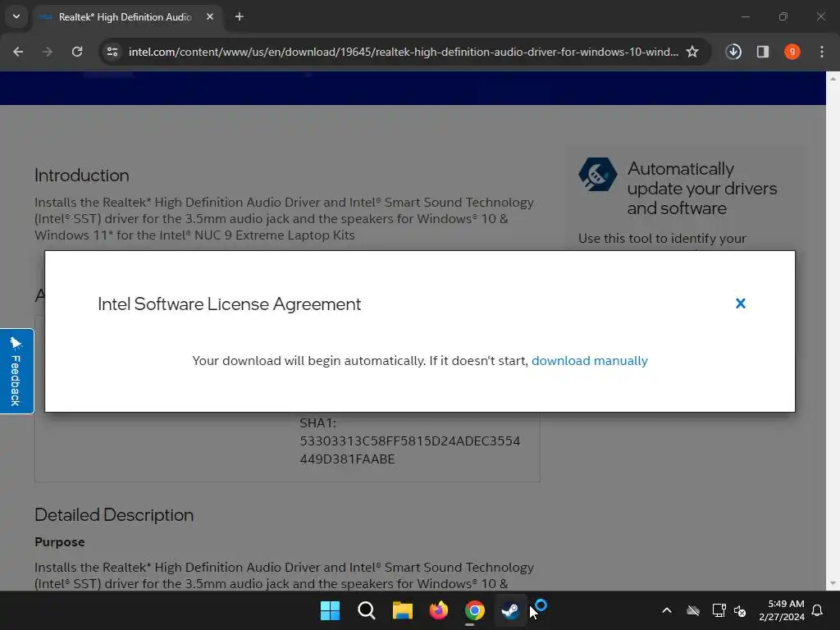Image resolution: width=840 pixels, height=630 pixels.
Task: Toggle the Chrome side panel
Action: tap(763, 52)
